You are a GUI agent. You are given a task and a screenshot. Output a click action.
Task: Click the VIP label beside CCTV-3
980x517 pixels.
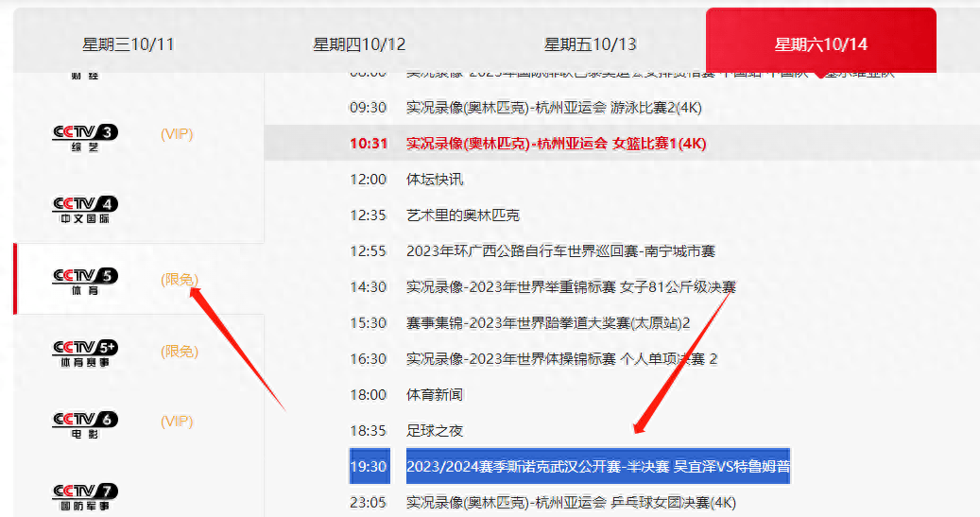pos(177,134)
